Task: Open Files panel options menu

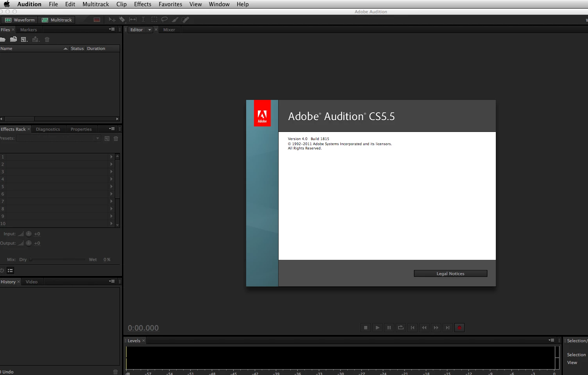Action: pos(112,29)
